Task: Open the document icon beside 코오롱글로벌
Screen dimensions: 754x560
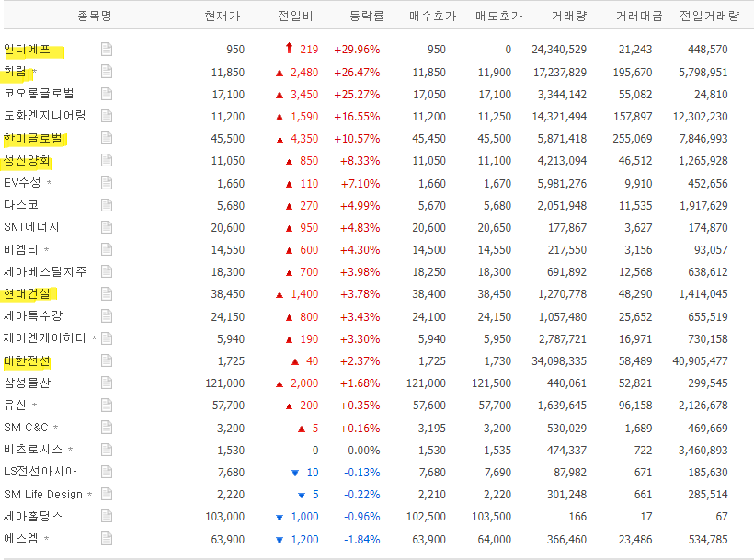Action: pyautogui.click(x=107, y=94)
